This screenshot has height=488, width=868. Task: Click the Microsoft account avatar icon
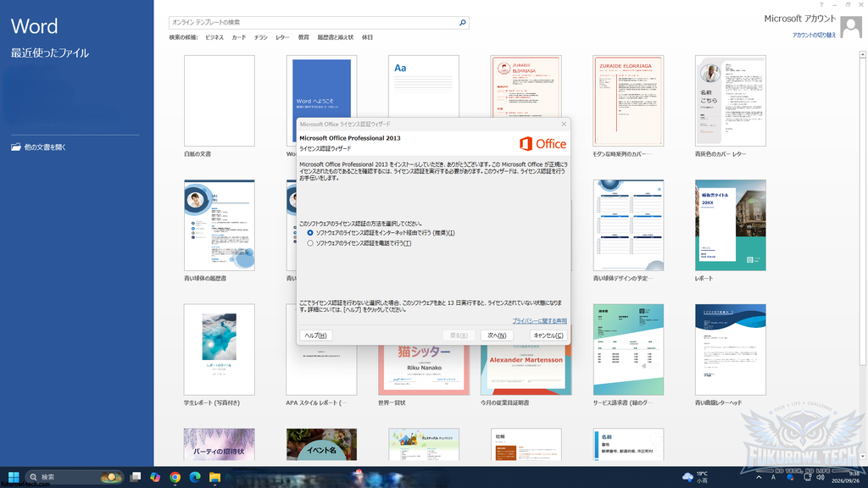coord(851,26)
